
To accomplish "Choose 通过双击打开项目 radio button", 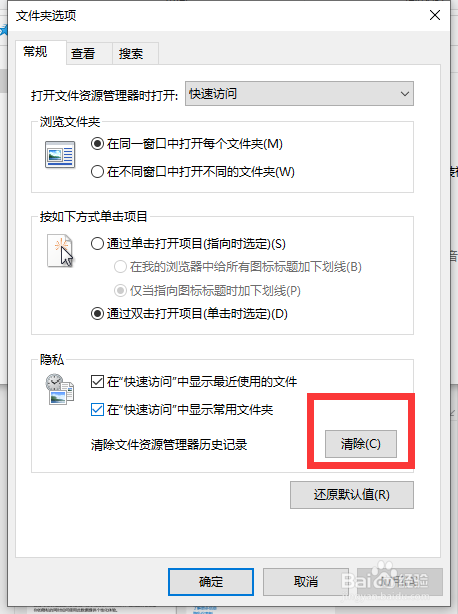I will click(x=97, y=314).
